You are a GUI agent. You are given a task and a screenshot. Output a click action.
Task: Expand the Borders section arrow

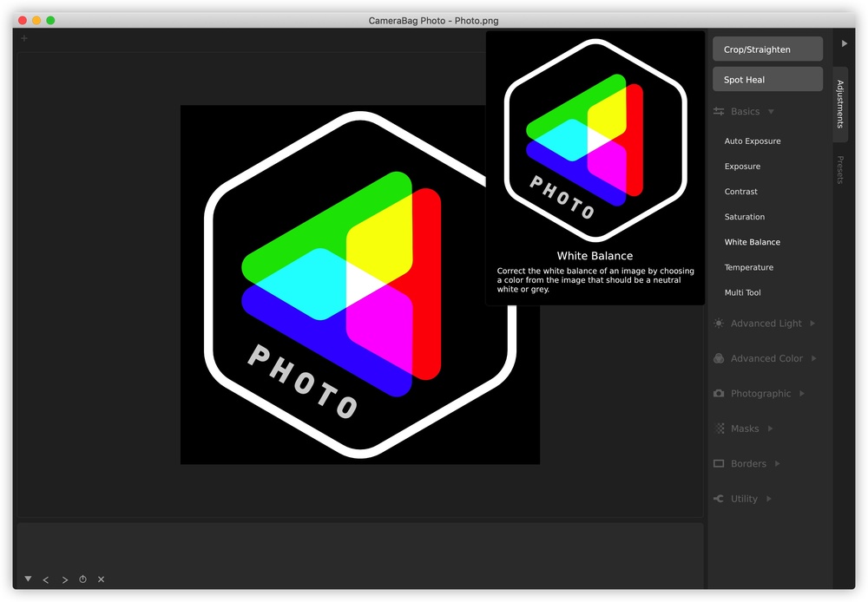(777, 464)
